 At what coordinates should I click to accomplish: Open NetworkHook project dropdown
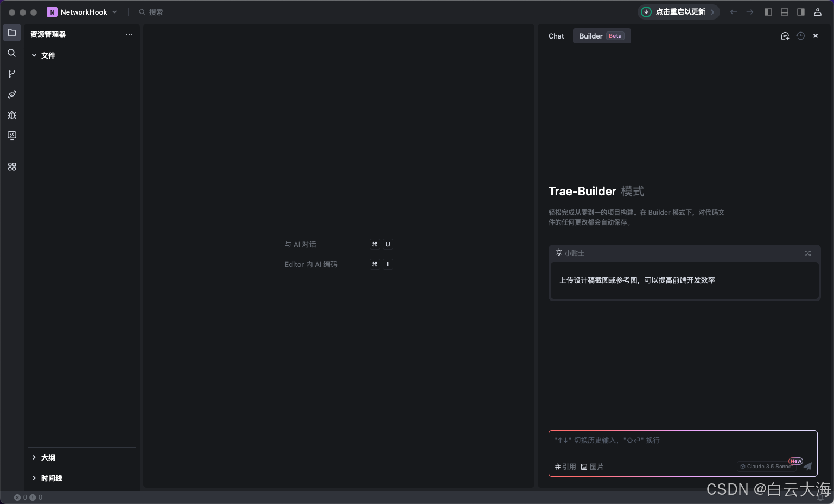pyautogui.click(x=82, y=12)
